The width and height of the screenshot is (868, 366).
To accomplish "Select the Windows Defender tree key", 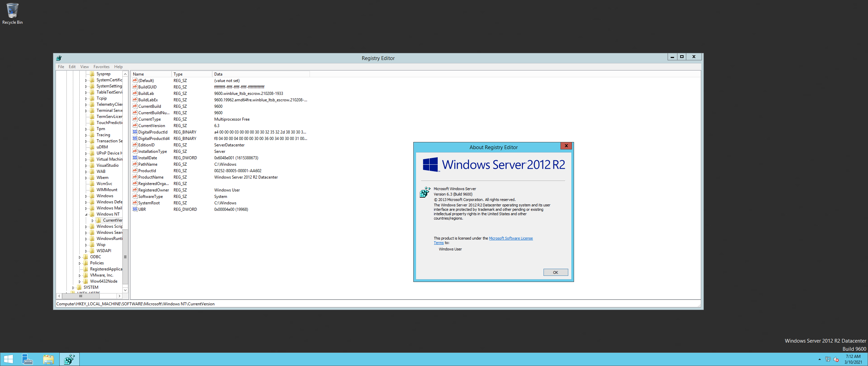I will coord(109,202).
